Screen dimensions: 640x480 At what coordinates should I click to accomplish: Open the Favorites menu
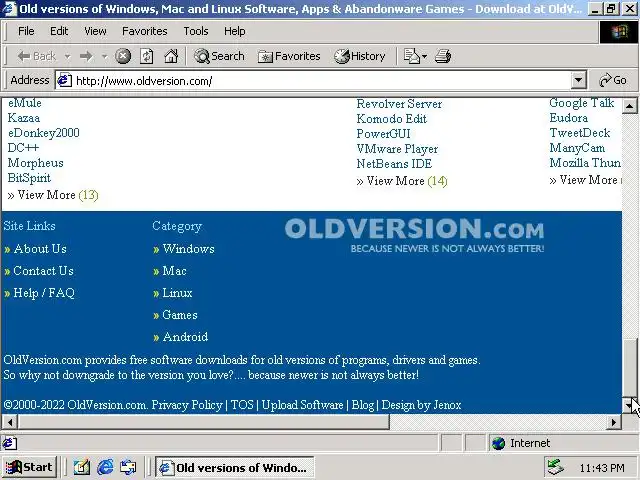point(144,31)
